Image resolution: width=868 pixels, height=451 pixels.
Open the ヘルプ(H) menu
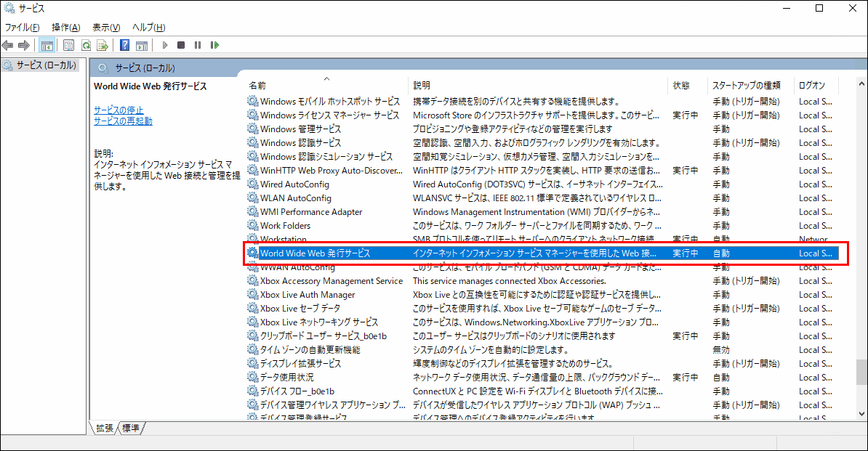coord(148,27)
